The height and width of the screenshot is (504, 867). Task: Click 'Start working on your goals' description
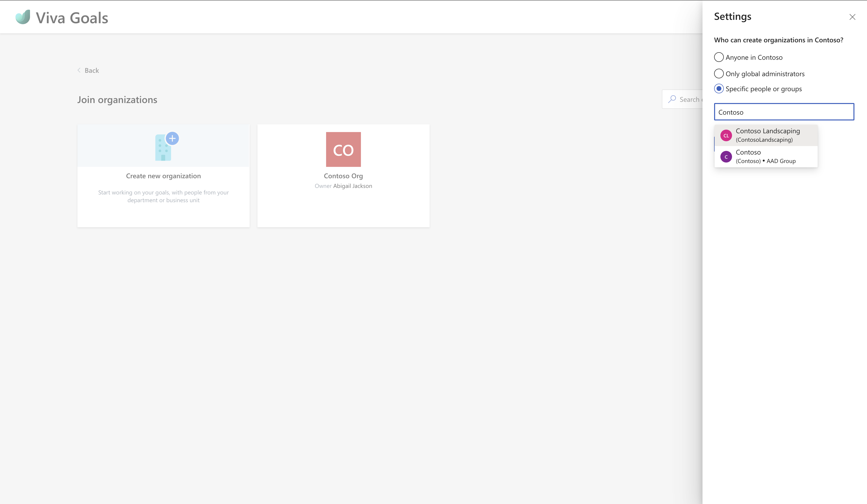pos(164,196)
